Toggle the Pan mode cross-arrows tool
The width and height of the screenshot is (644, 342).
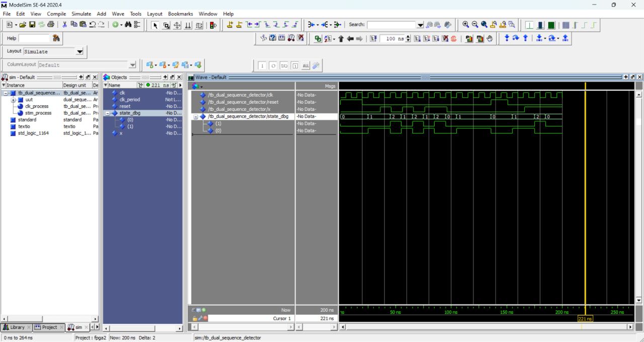177,25
